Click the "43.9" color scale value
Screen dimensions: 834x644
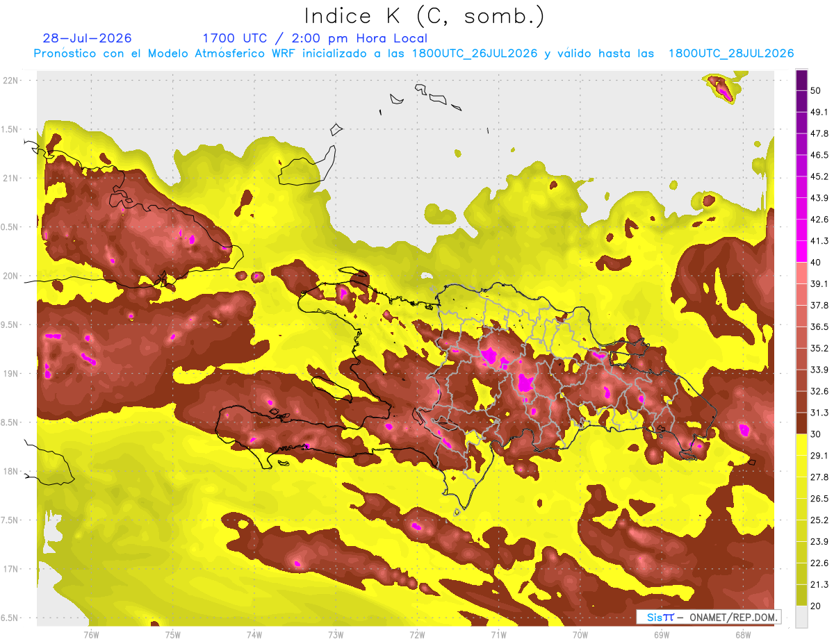click(x=819, y=198)
